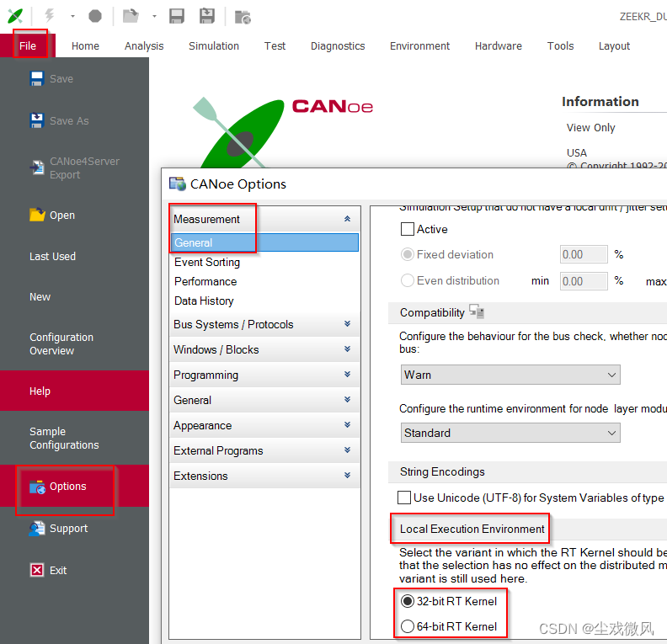The height and width of the screenshot is (644, 667).
Task: Click the Save icon in File menu
Action: pos(37,78)
